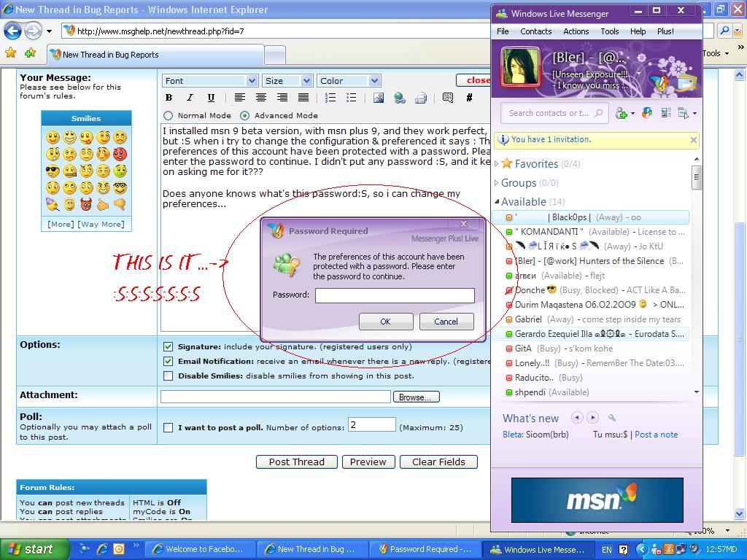Open the Font dropdown
747x560 pixels.
[210, 81]
